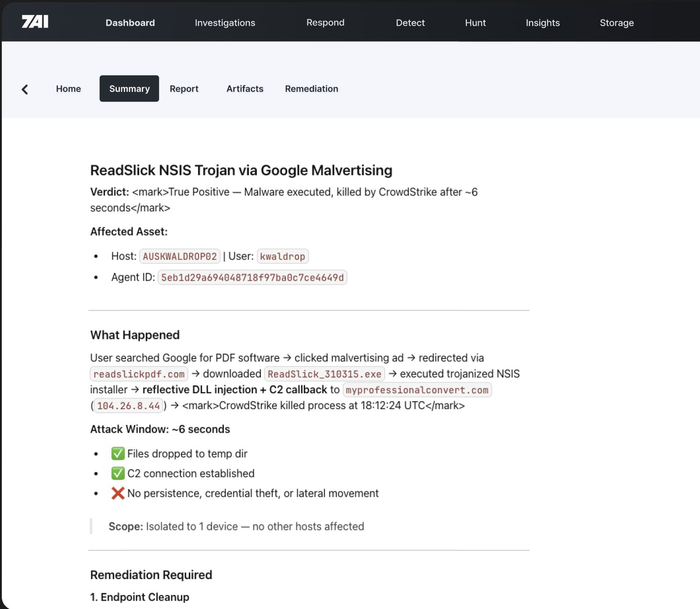
Task: Click the Remediation Required heading
Action: coord(151,575)
